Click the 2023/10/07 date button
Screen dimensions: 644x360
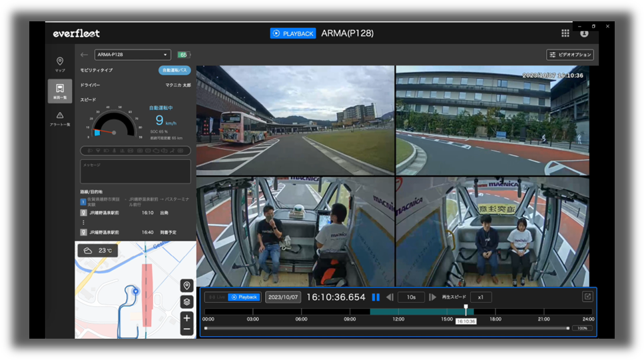[x=283, y=297]
